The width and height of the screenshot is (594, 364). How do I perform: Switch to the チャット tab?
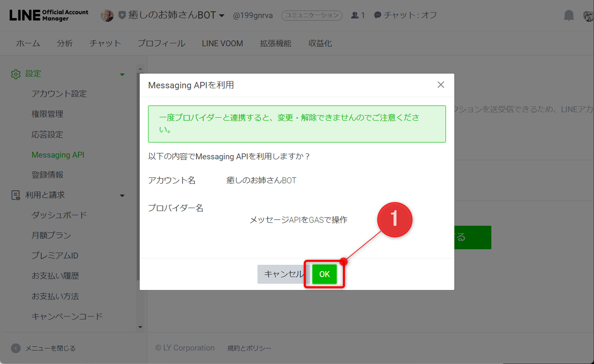tap(105, 43)
